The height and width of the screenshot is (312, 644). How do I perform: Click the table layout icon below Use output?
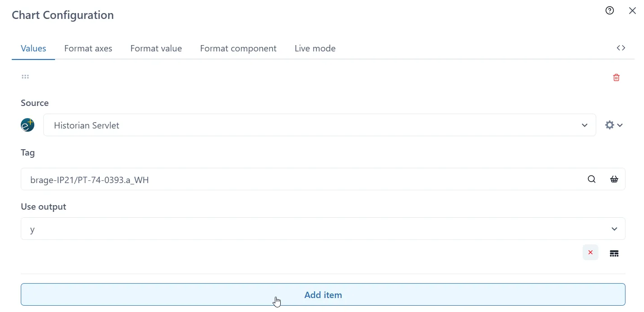(x=614, y=253)
